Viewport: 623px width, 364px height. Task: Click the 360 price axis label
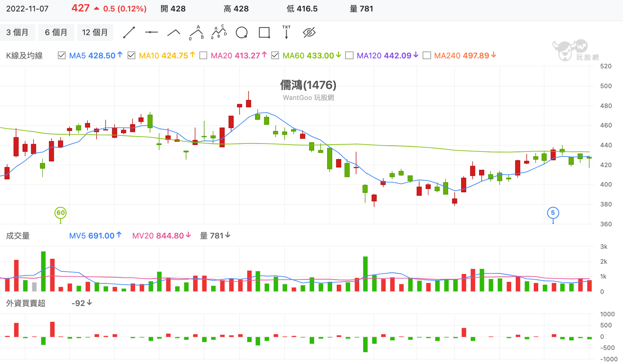pos(606,224)
